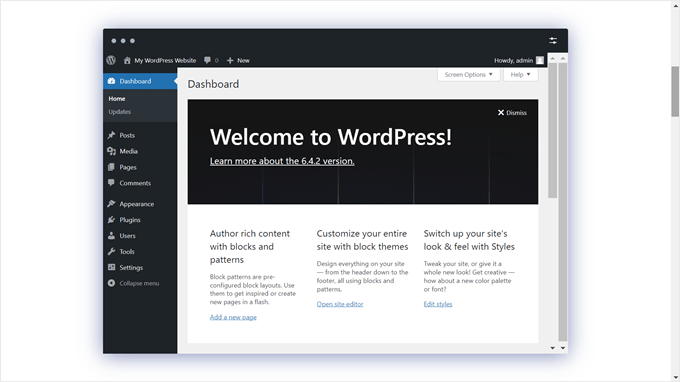
Task: Go to the Media menu
Action: click(140, 151)
